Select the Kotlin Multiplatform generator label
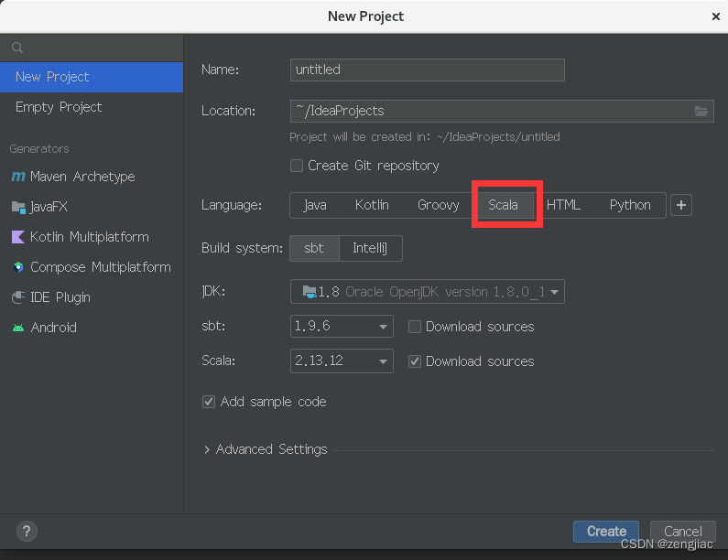Image resolution: width=728 pixels, height=560 pixels. [x=90, y=237]
